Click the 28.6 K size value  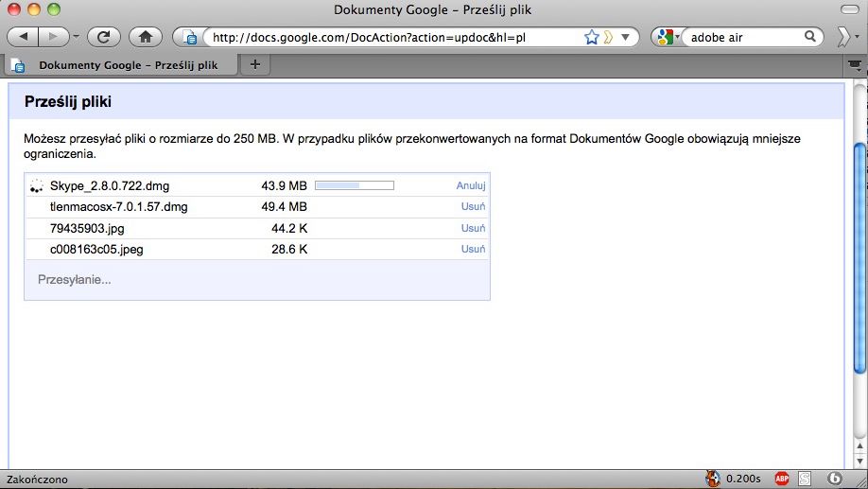tap(289, 249)
